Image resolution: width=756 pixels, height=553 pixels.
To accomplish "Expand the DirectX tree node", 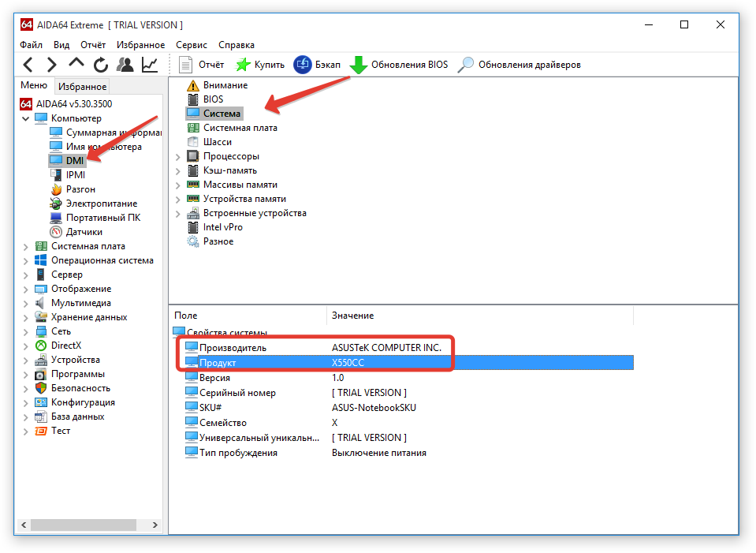I will [x=25, y=346].
